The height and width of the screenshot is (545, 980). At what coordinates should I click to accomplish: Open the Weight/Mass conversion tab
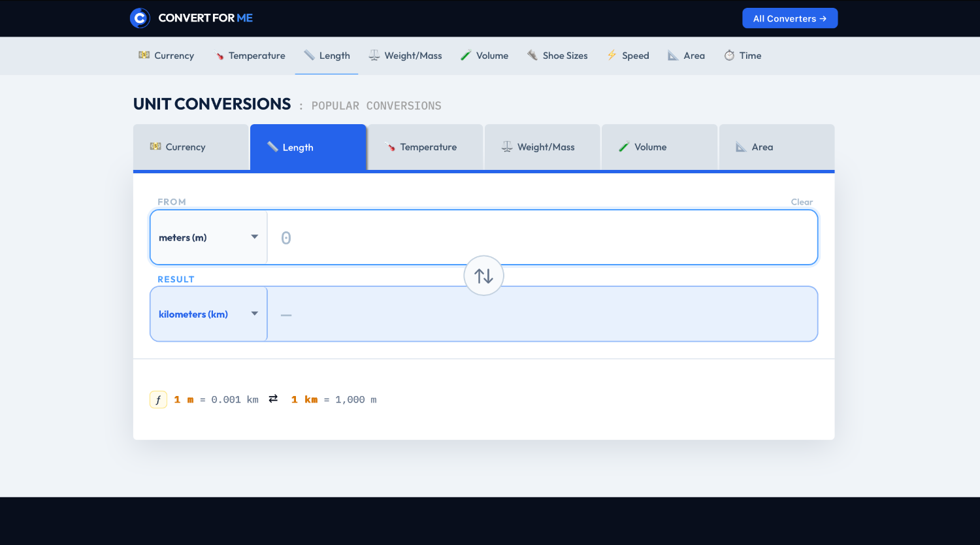point(542,147)
